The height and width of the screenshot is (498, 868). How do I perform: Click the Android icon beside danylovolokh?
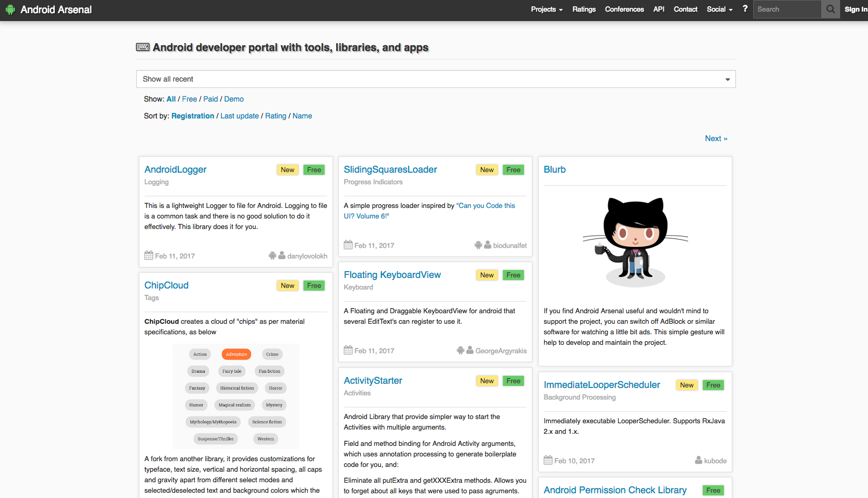pos(272,255)
